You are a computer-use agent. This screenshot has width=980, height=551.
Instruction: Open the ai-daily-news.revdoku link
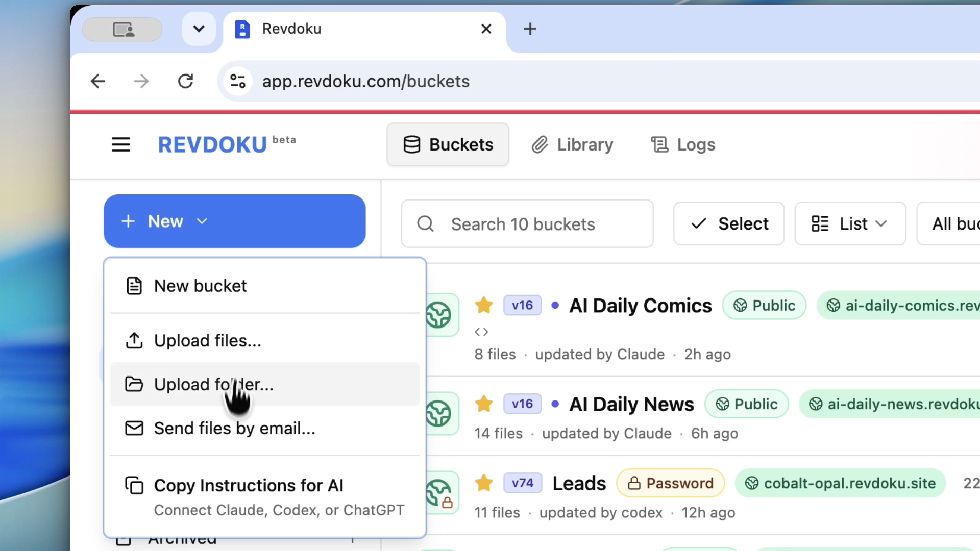[x=889, y=404]
